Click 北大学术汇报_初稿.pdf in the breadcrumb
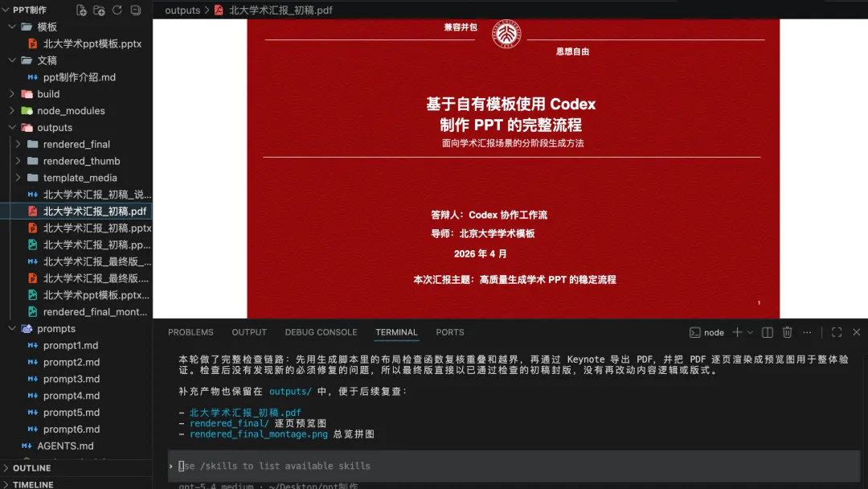This screenshot has height=489, width=868. coord(280,10)
